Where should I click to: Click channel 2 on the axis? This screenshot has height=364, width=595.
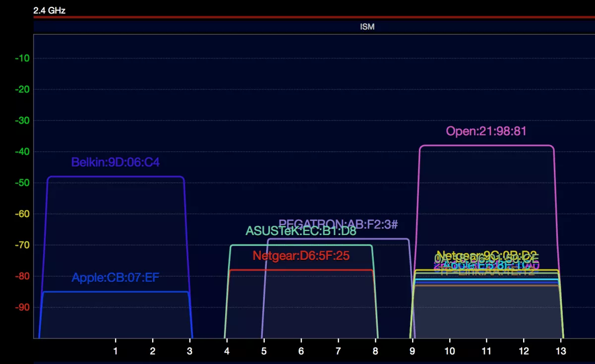[153, 351]
